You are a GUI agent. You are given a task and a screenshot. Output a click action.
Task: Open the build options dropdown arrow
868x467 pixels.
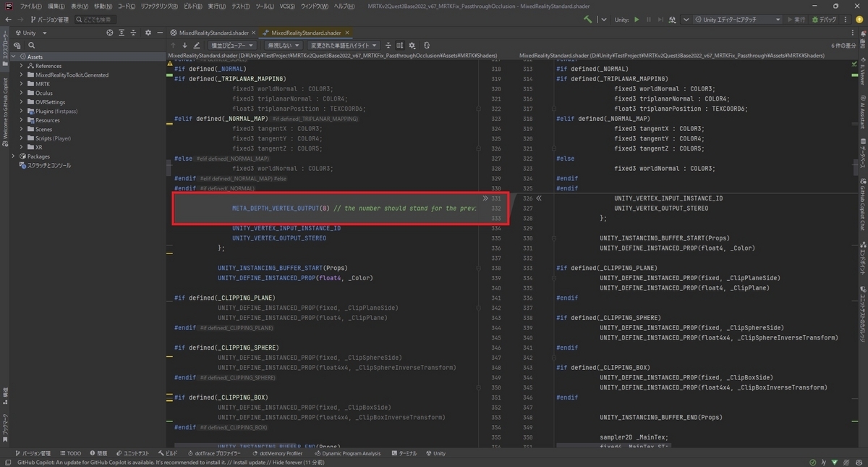(604, 20)
